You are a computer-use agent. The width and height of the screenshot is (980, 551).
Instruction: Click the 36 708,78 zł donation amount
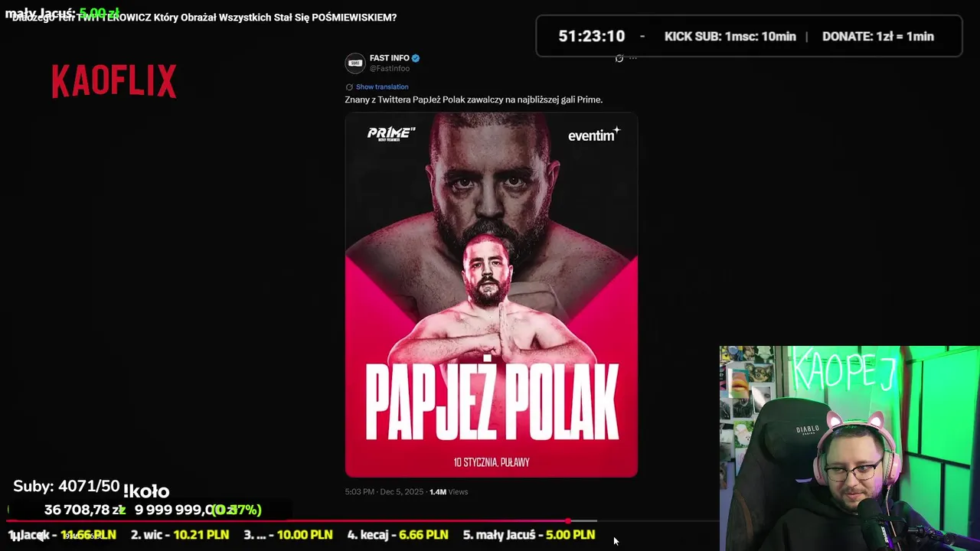point(84,510)
